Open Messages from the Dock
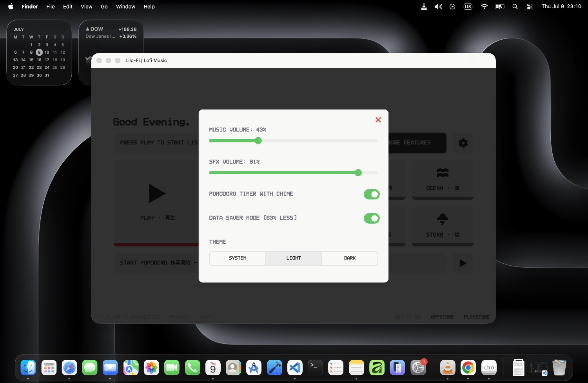Screen dimensions: 588x383 [x=90, y=368]
